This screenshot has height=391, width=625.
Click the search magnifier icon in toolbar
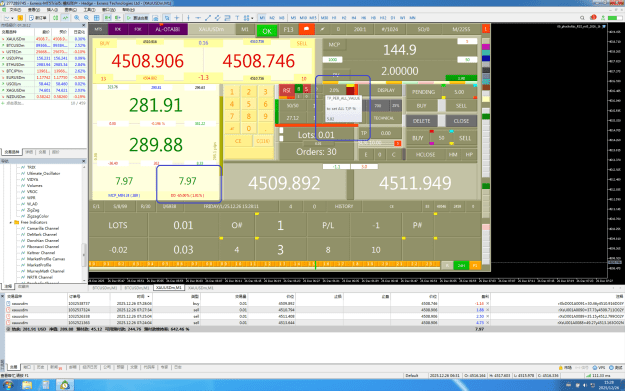tap(582, 18)
